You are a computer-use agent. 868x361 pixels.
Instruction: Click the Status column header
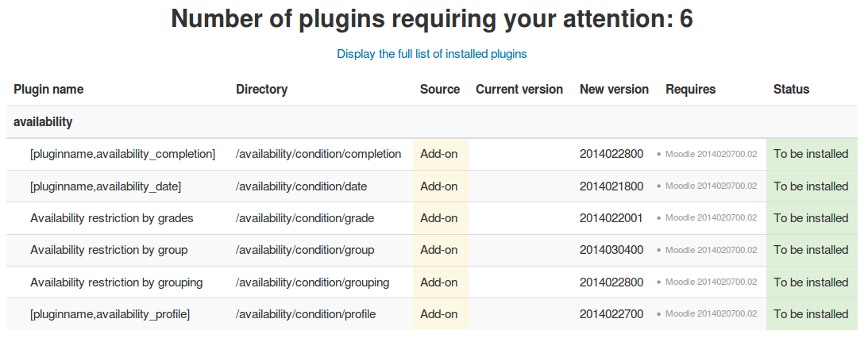click(792, 90)
